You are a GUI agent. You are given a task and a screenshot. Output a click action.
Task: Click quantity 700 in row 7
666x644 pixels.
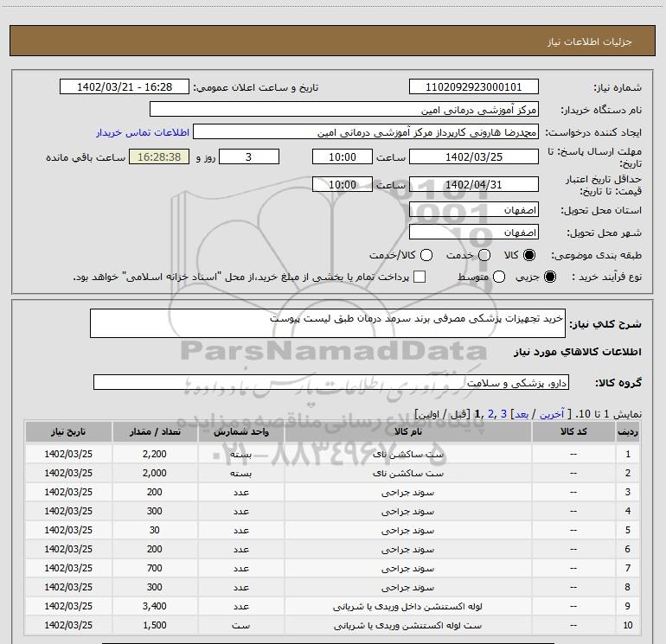pos(155,568)
